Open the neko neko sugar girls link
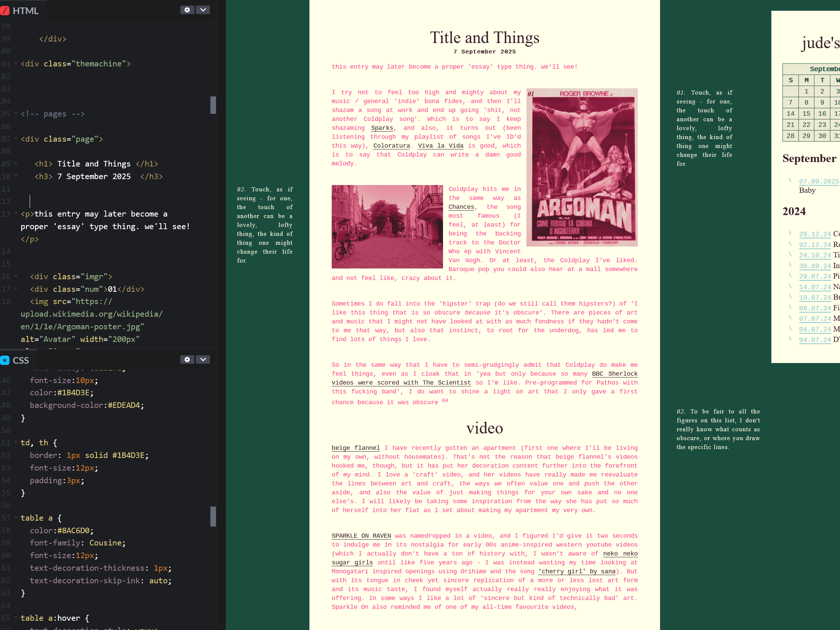This screenshot has width=840, height=630. pyautogui.click(x=352, y=563)
